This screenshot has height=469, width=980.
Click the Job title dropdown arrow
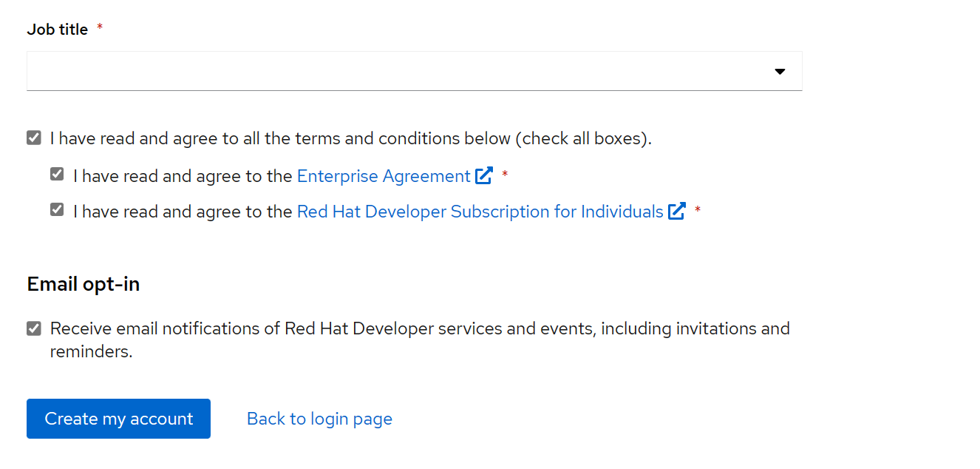coord(779,72)
